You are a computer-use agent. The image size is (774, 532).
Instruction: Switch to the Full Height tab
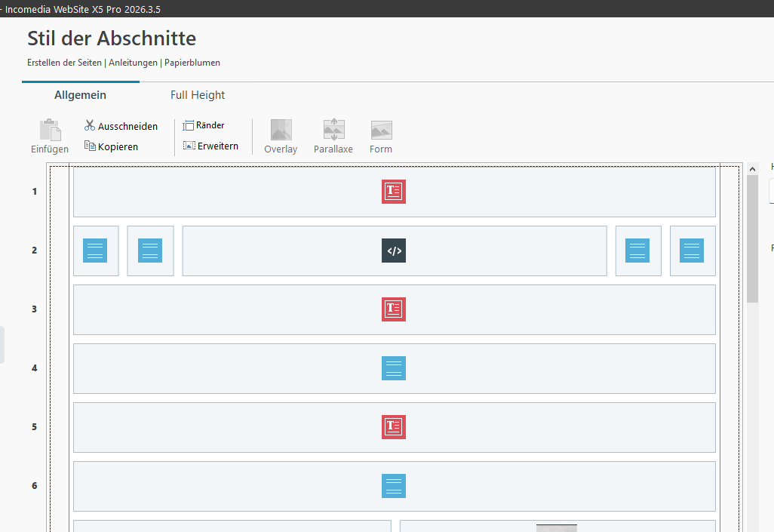(198, 95)
